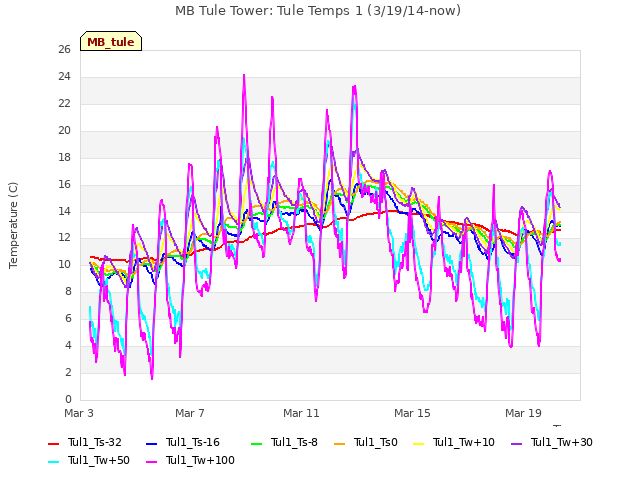Click the Mar 11 x-axis label
The image size is (640, 480).
[x=301, y=413]
